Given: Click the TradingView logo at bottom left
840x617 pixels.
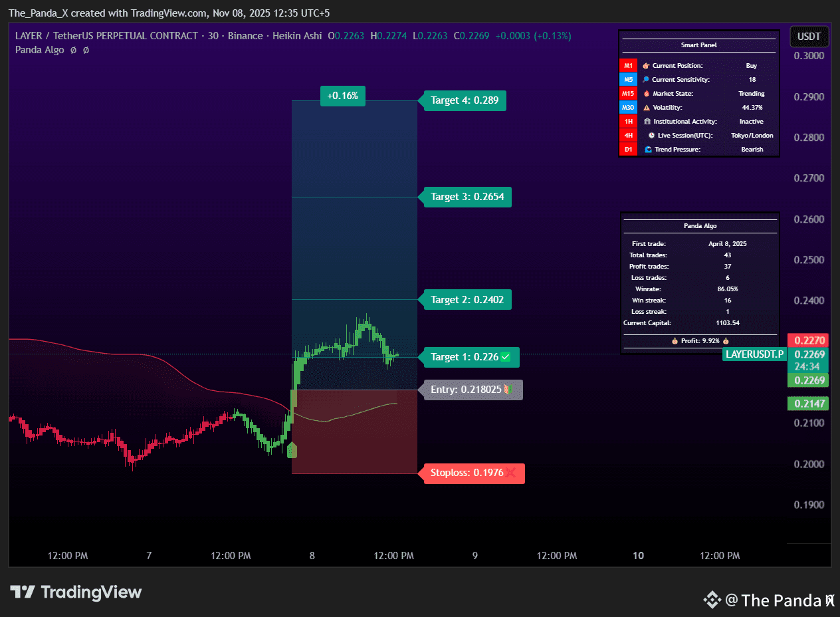Looking at the screenshot, I should point(75,592).
